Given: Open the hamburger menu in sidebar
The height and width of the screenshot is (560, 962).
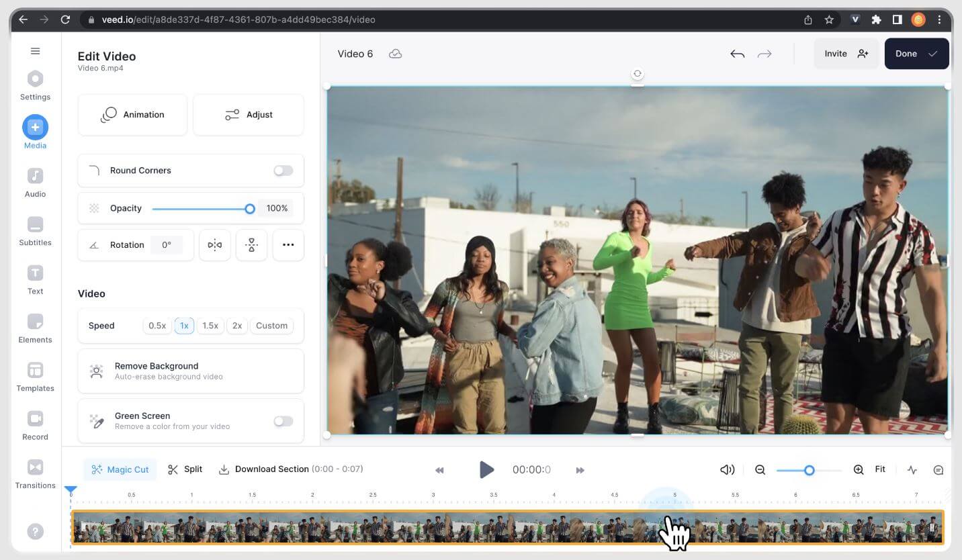Looking at the screenshot, I should (x=36, y=51).
